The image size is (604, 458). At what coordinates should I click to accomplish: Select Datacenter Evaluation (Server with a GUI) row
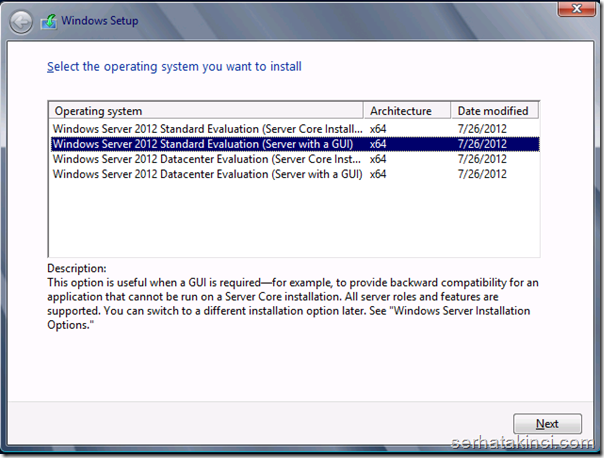pos(295,174)
